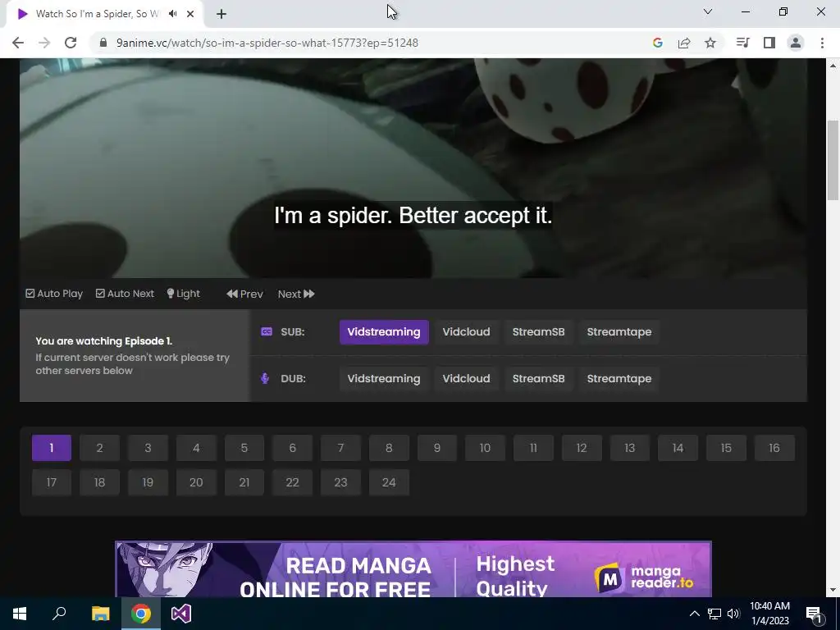Screen dimensions: 840x630
Task: Open a new browser tab
Action: 221,14
